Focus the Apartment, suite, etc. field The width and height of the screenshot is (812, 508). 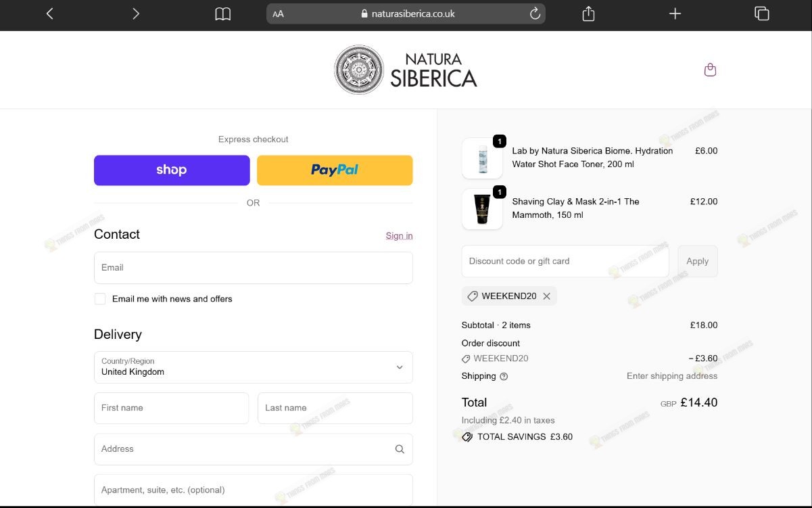tap(254, 490)
